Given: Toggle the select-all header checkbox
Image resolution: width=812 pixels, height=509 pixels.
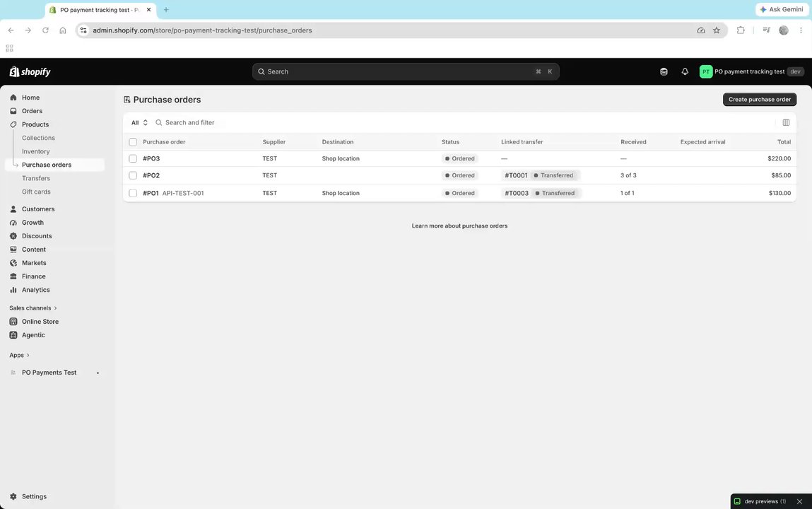Looking at the screenshot, I should (133, 142).
